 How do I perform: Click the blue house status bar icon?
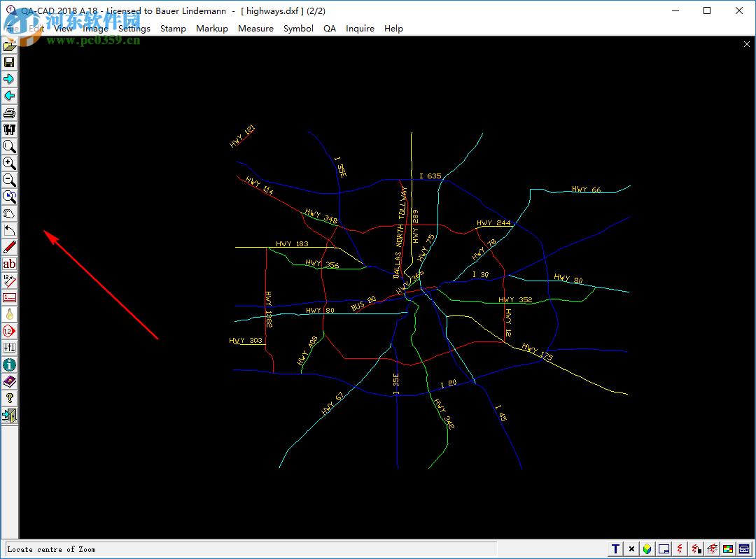coord(744,549)
